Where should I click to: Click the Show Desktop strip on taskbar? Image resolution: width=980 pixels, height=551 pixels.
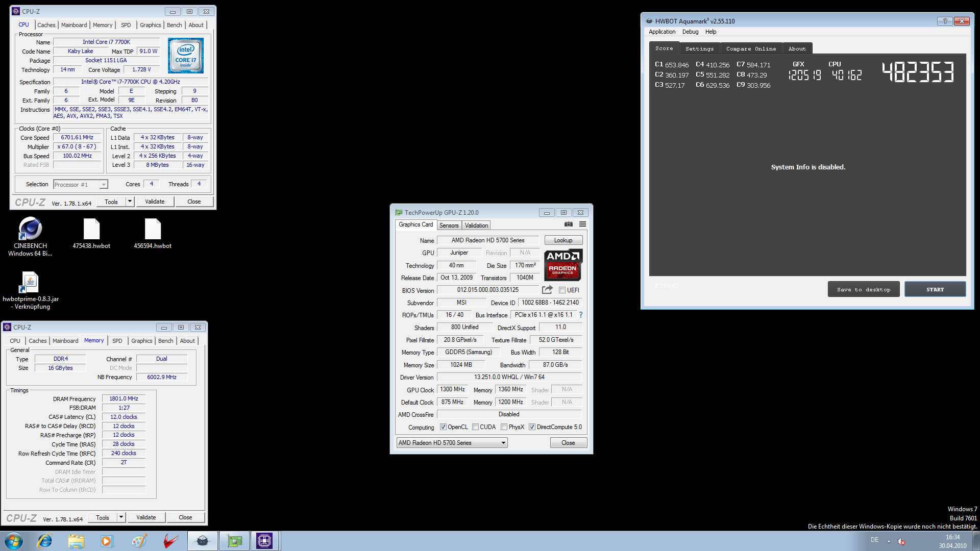pos(975,541)
